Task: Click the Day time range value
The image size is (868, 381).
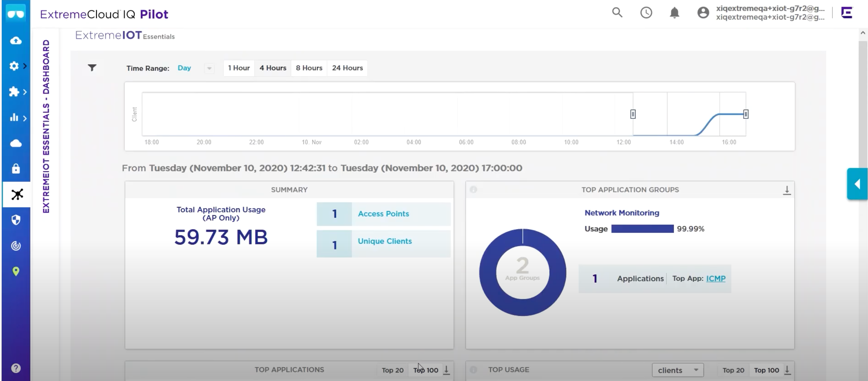Action: point(184,68)
